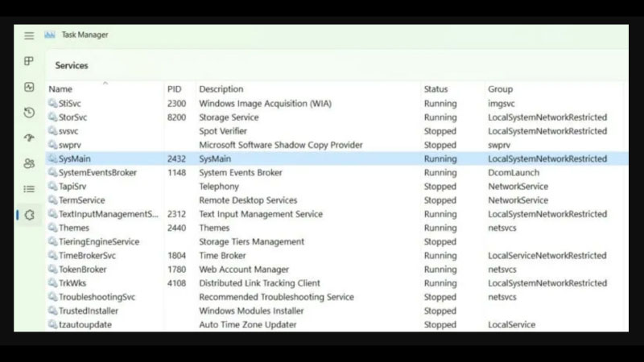
Task: Click the Windows Modules Installer description
Action: coord(251,311)
